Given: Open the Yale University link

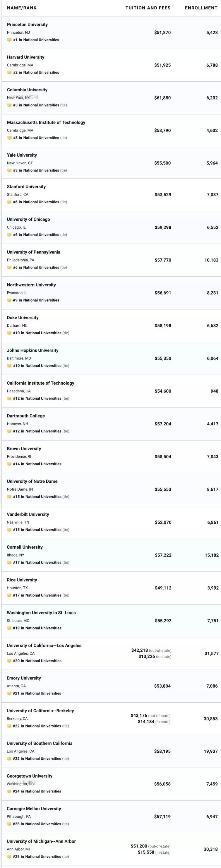Looking at the screenshot, I should tap(22, 155).
